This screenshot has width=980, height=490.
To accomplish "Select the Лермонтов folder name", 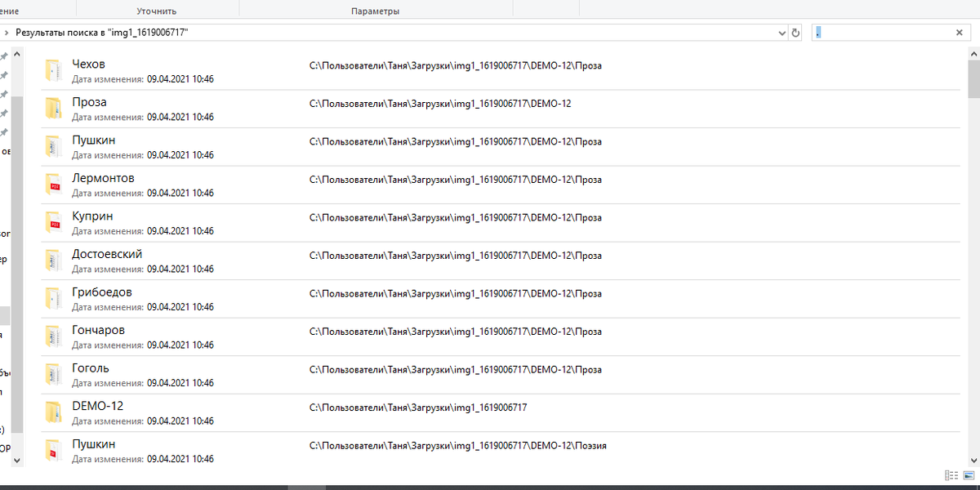I will pyautogui.click(x=103, y=178).
